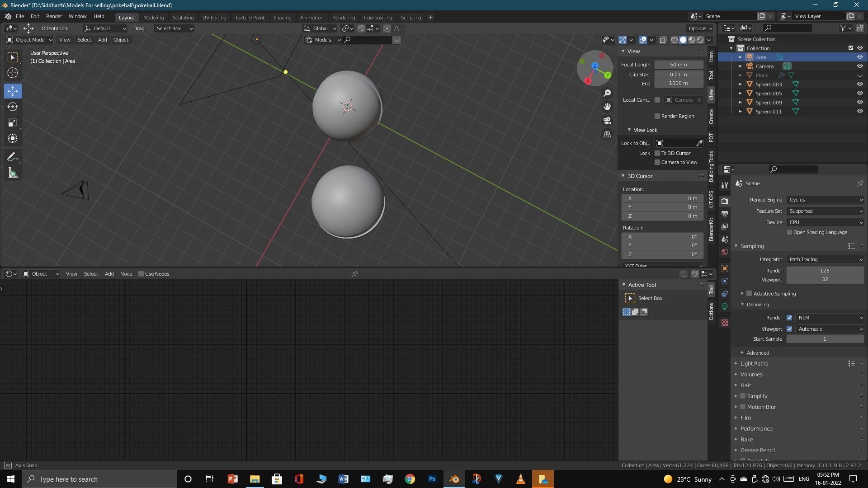Open the Feature Set dropdown

coord(826,211)
